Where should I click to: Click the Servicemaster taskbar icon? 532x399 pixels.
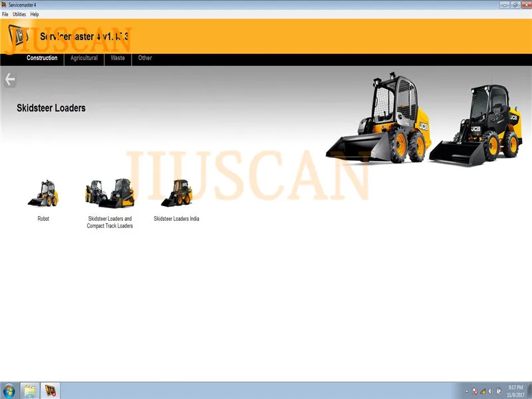point(51,390)
